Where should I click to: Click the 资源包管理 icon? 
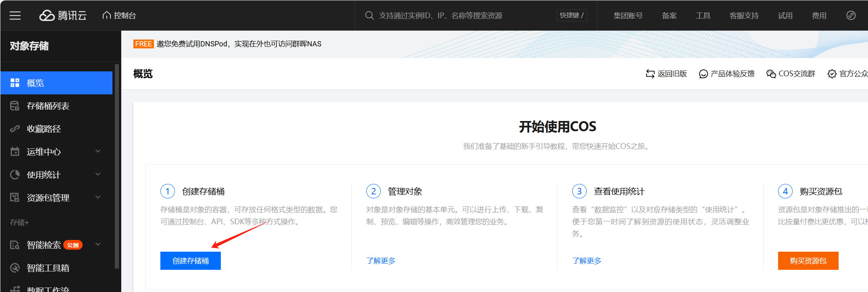[x=15, y=198]
